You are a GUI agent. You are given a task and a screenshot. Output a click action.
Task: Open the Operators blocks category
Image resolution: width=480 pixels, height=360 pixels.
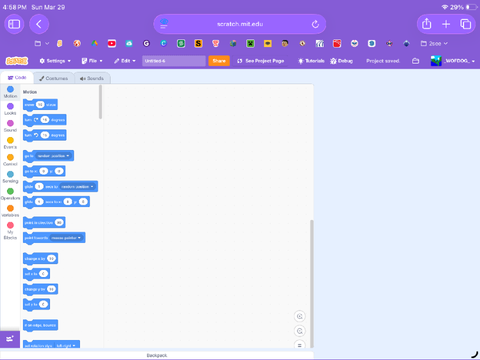(10, 194)
